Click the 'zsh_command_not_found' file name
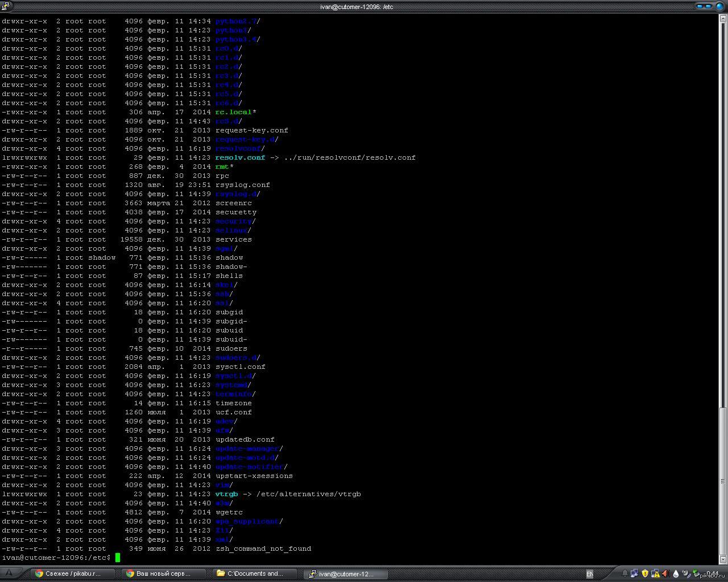This screenshot has width=728, height=582. 263,548
